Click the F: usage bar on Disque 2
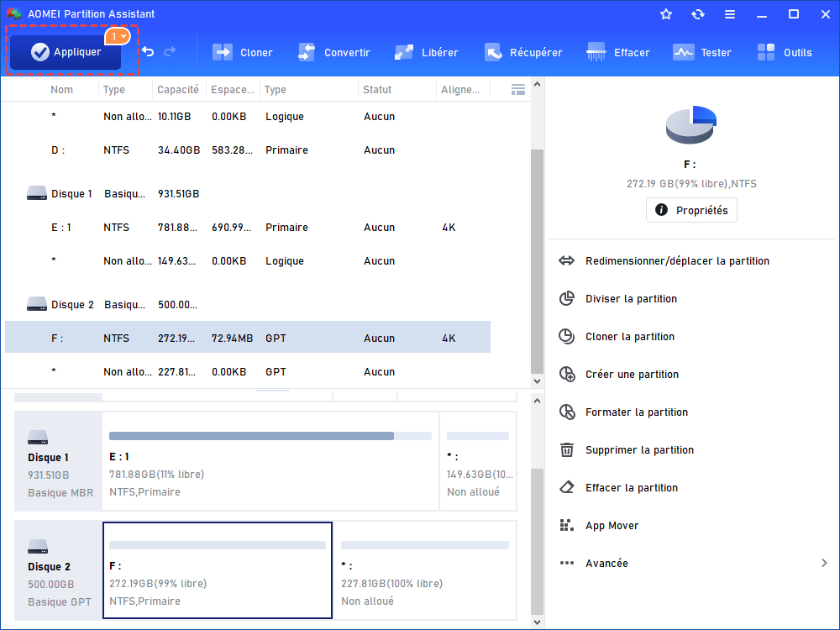Screen dimensions: 840x630 coord(217,545)
